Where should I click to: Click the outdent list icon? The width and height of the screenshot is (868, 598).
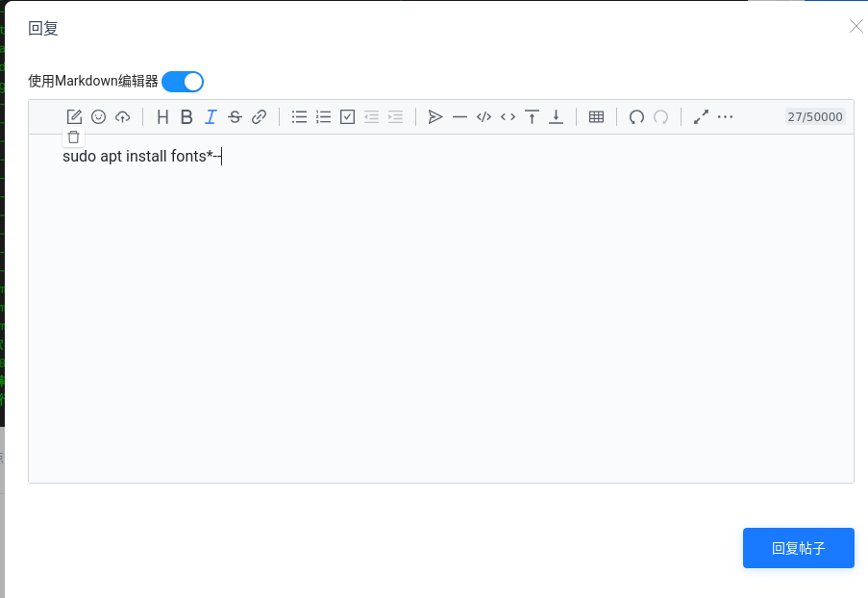pos(371,117)
